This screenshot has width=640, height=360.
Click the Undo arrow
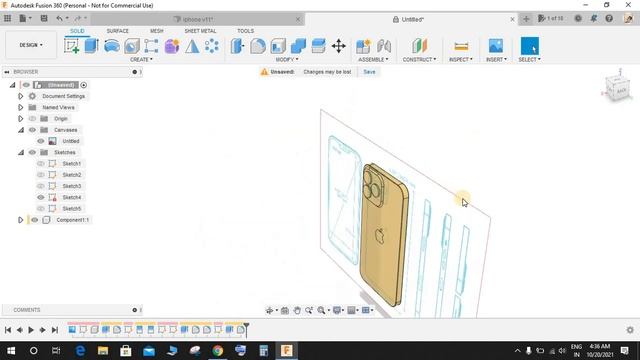[x=59, y=18]
